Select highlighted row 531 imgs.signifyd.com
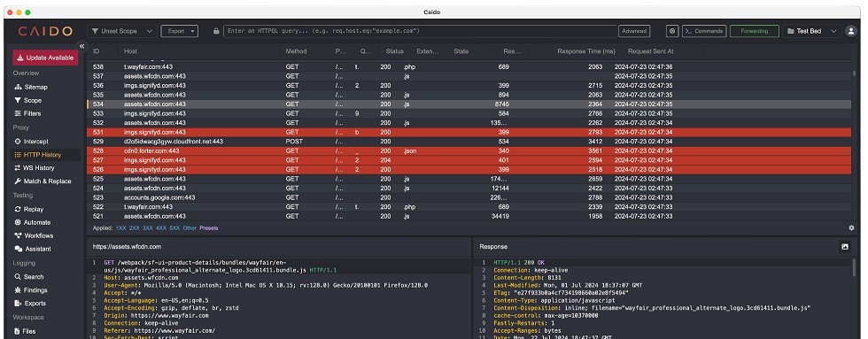 pos(469,132)
